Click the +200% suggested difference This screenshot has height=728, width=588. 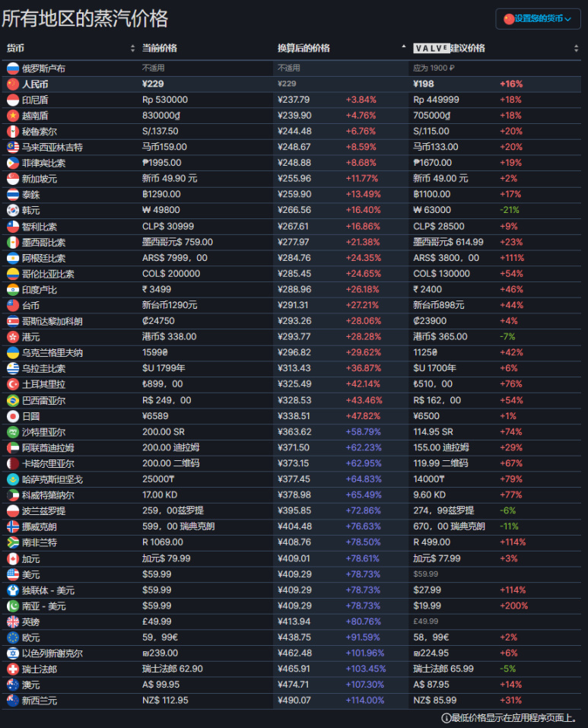tap(513, 606)
